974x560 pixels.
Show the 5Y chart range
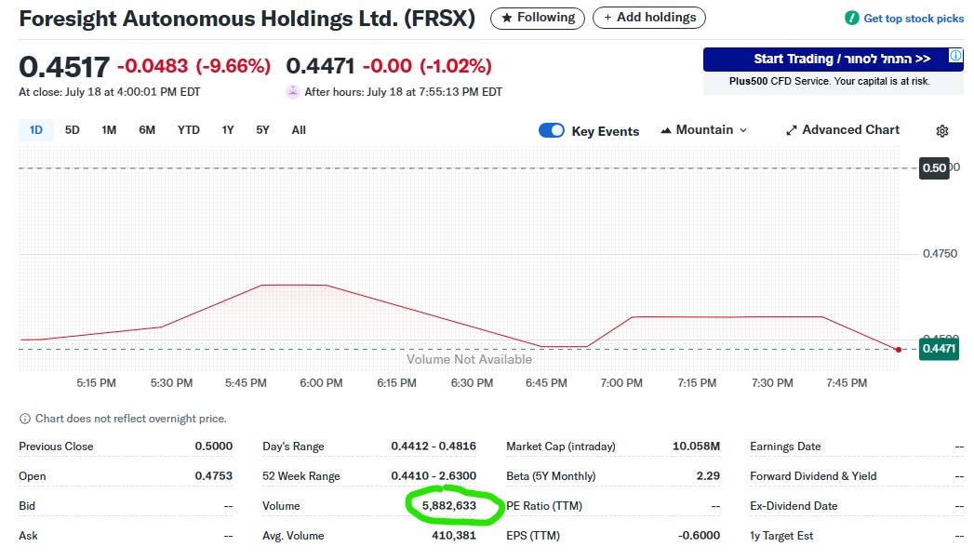[x=262, y=130]
